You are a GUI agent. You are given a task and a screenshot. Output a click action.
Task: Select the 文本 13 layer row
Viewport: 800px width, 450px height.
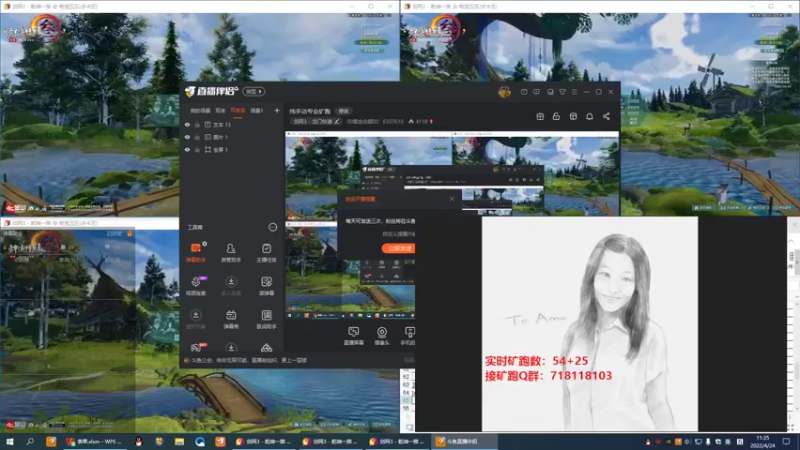tap(232, 124)
